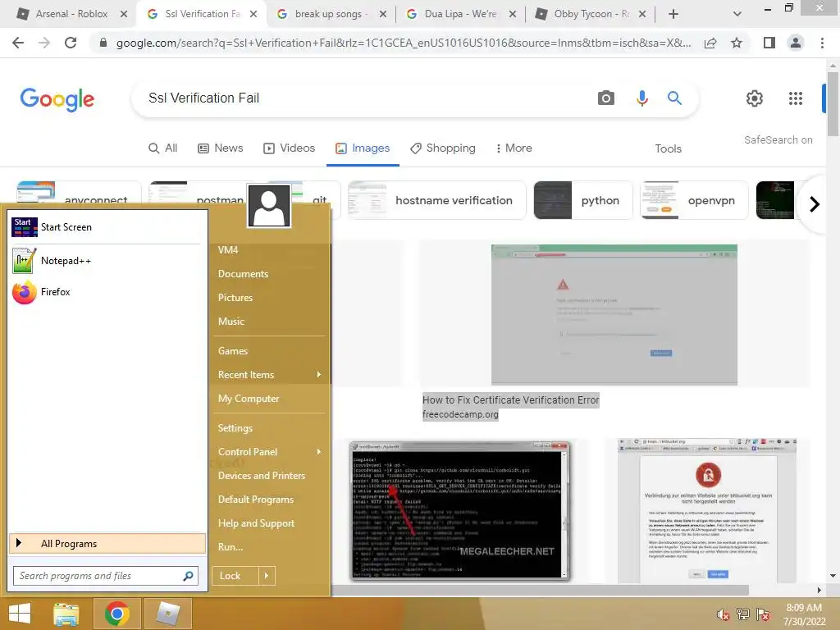Click the openvpn suggestion chip
The height and width of the screenshot is (630, 840).
694,200
